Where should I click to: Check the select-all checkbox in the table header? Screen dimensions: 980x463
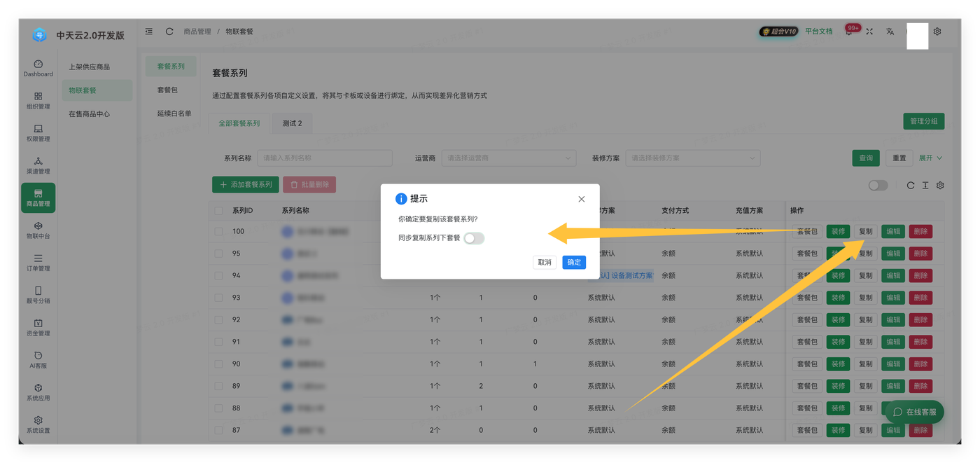click(219, 211)
